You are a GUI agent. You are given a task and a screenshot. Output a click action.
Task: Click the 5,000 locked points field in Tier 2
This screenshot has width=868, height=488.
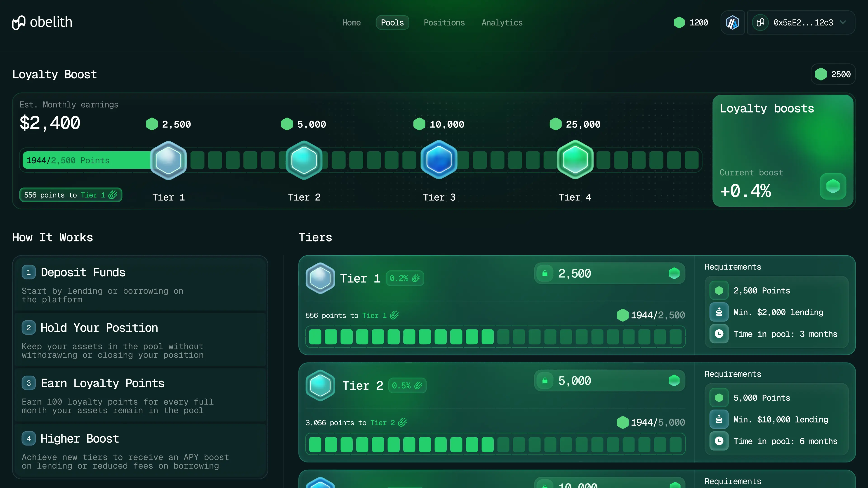610,380
